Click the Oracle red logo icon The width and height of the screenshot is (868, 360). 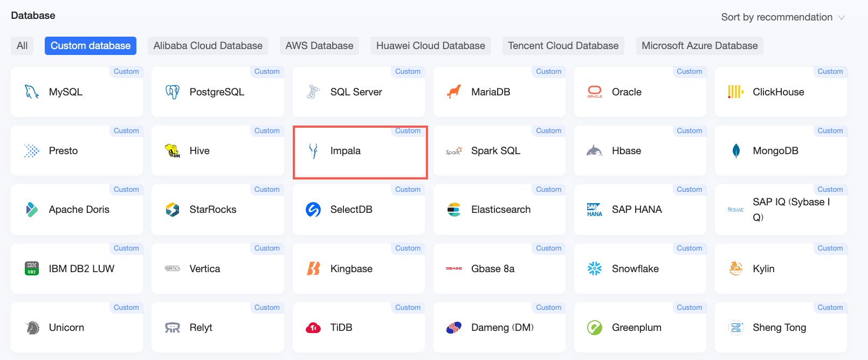(x=595, y=92)
